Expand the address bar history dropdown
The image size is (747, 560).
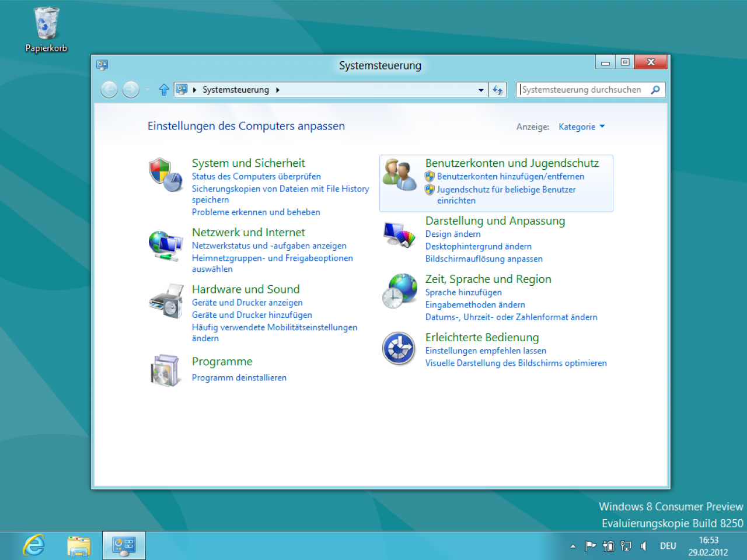point(481,90)
